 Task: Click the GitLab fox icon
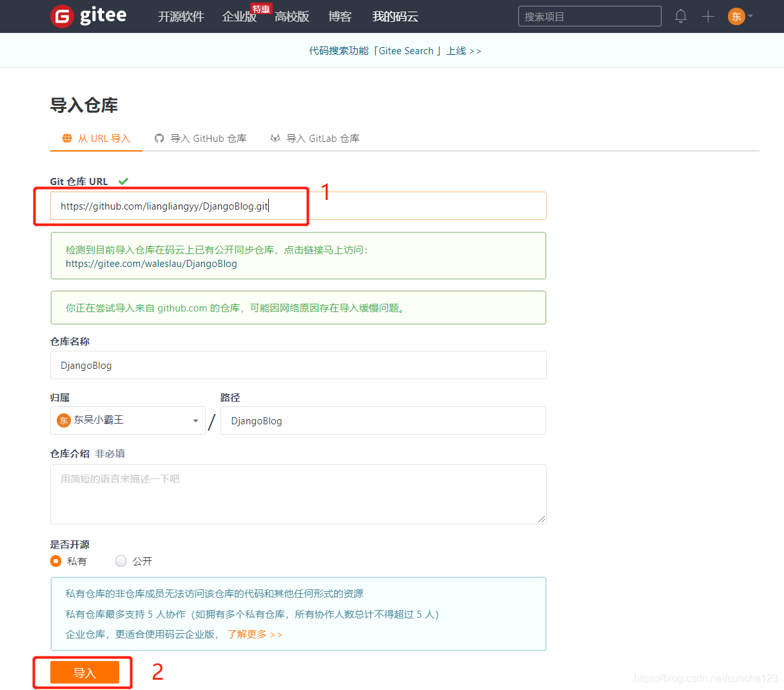(x=275, y=139)
